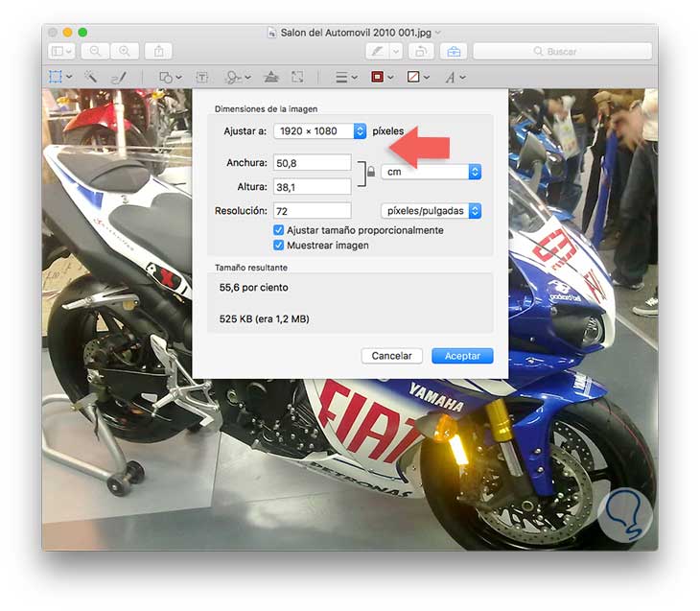Image resolution: width=700 pixels, height=611 pixels.
Task: Open the fill color swatch menu
Action: coord(418,78)
